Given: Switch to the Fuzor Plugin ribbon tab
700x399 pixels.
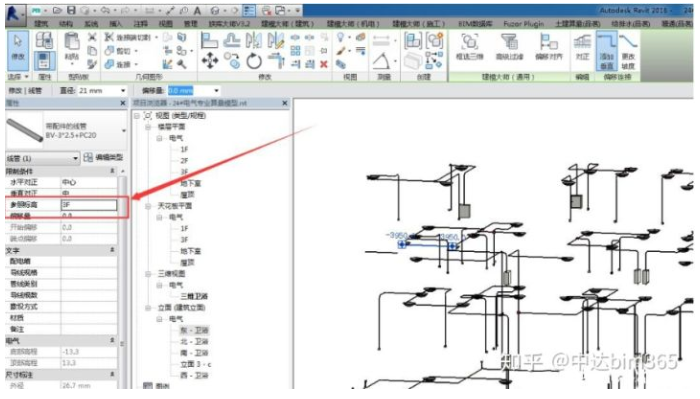Looking at the screenshot, I should click(524, 24).
